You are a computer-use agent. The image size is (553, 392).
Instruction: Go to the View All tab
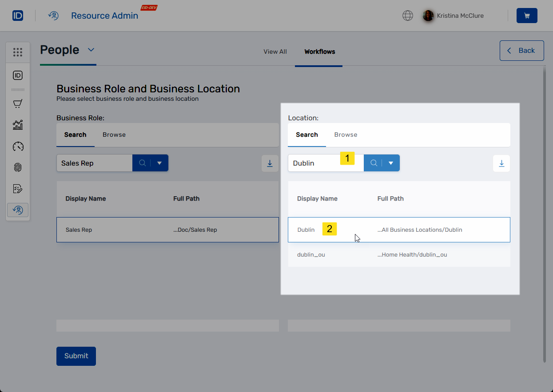click(x=275, y=51)
